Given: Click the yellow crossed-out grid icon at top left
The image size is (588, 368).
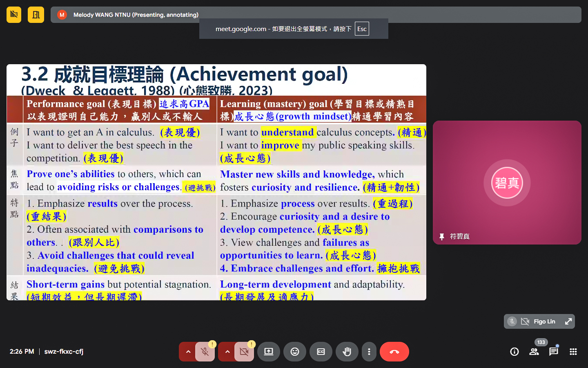Looking at the screenshot, I should point(14,15).
